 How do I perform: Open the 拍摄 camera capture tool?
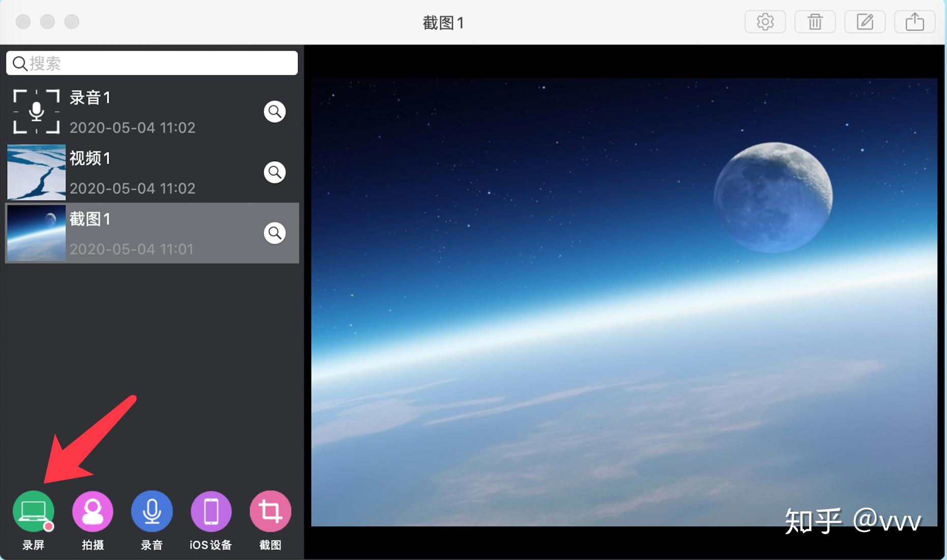click(x=93, y=512)
